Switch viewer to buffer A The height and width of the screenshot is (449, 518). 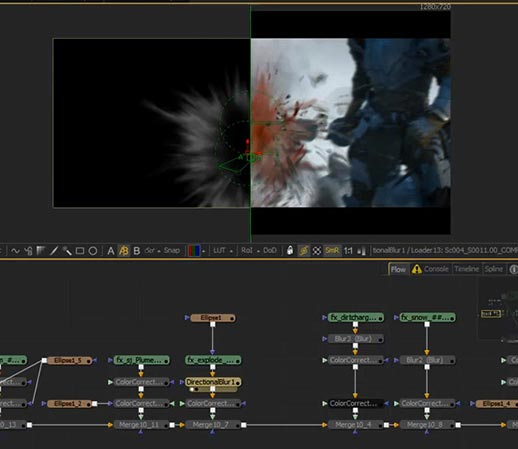click(x=111, y=251)
